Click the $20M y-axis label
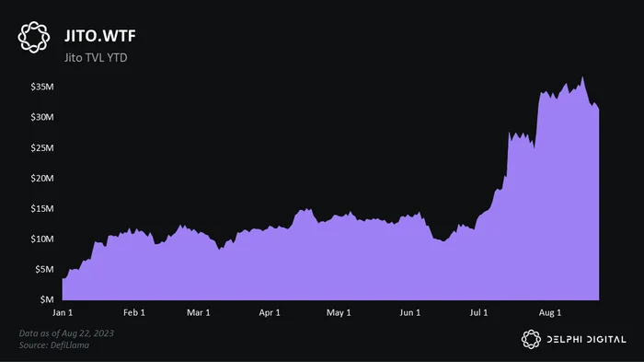Image resolution: width=644 pixels, height=362 pixels. (x=42, y=178)
